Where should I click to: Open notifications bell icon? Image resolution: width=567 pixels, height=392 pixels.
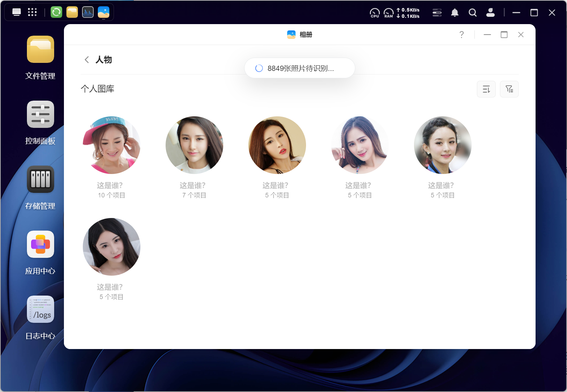[455, 13]
